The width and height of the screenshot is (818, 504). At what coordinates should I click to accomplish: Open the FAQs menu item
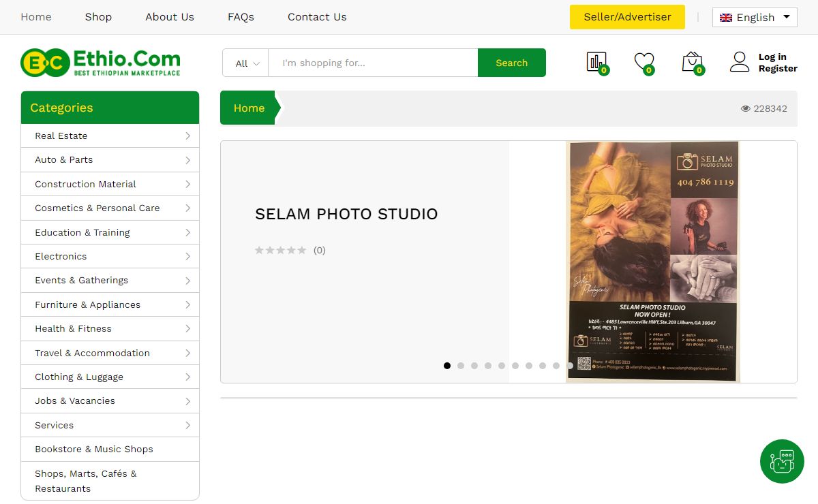241,17
